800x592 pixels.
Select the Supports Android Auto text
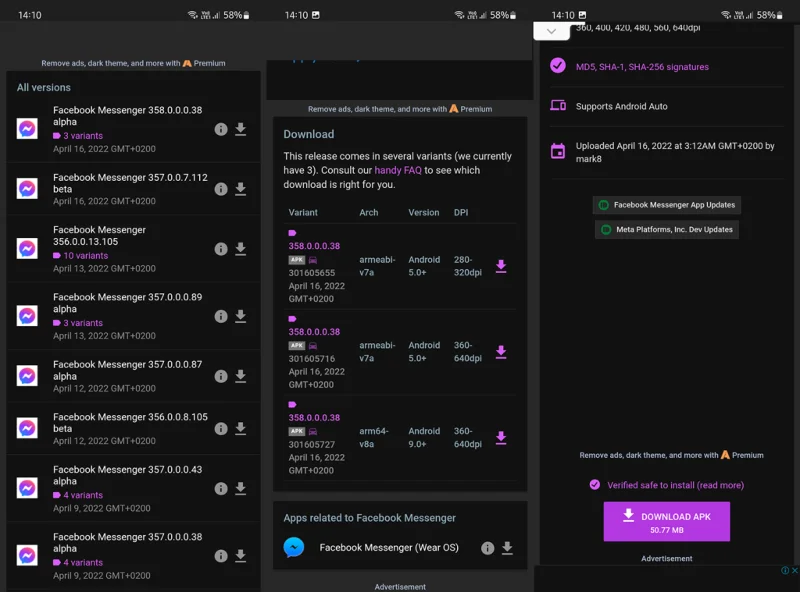(x=621, y=106)
